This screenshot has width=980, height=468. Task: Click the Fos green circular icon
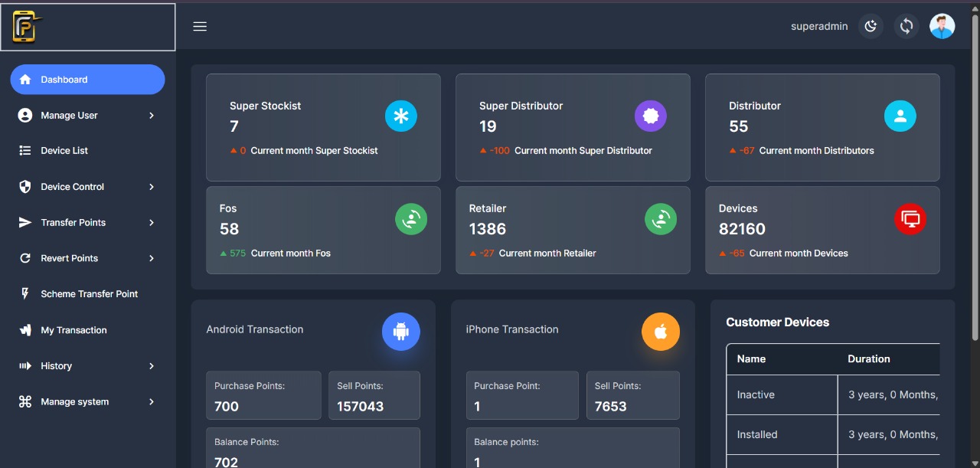(411, 219)
